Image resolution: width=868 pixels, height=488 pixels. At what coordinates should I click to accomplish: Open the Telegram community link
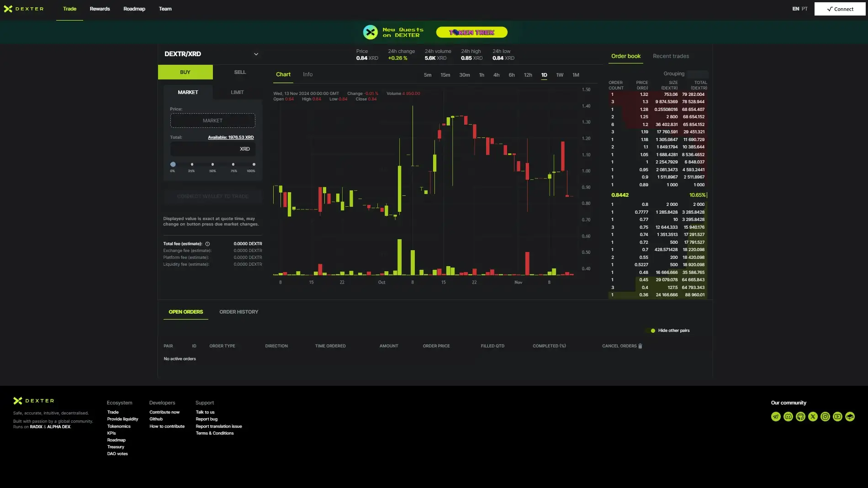coord(776,416)
